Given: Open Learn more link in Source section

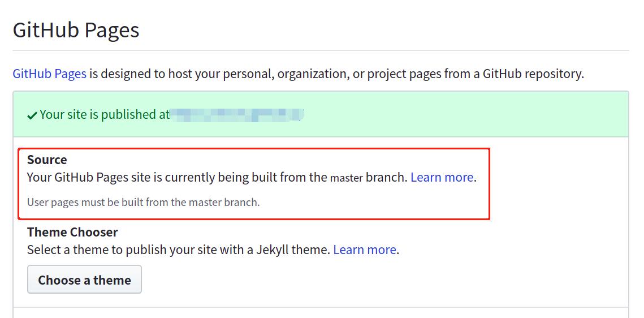Looking at the screenshot, I should tap(442, 177).
